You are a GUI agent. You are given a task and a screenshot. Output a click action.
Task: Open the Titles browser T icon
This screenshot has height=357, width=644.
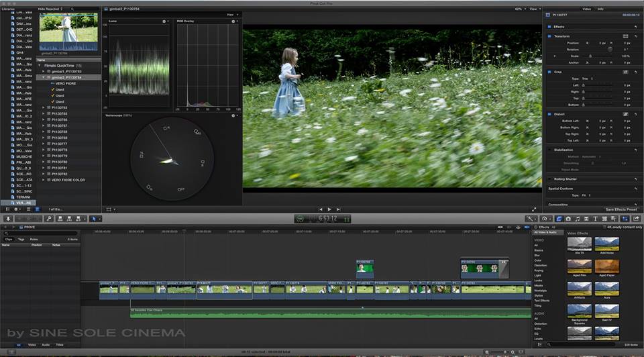tap(595, 219)
